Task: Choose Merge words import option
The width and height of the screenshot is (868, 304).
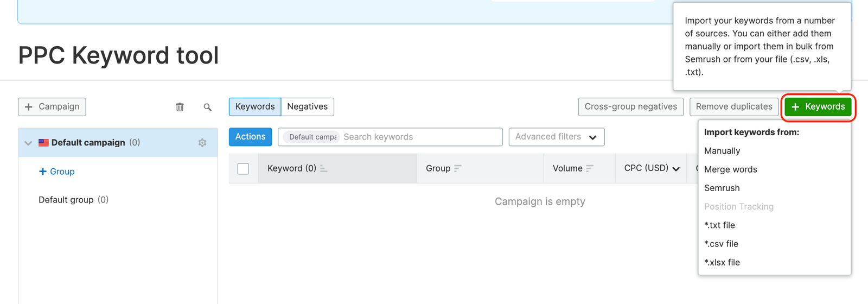Action: pyautogui.click(x=731, y=169)
